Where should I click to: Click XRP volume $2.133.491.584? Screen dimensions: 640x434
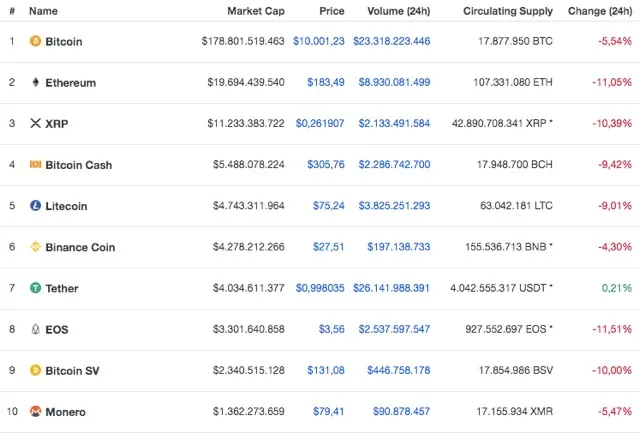[x=394, y=123]
